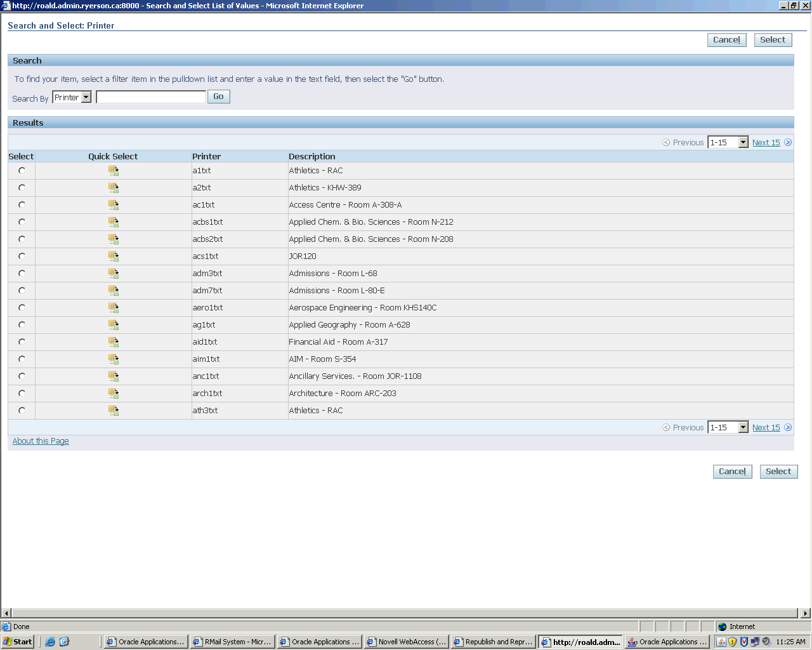Open the Search By Printer dropdown
This screenshot has height=650, width=812.
[86, 98]
